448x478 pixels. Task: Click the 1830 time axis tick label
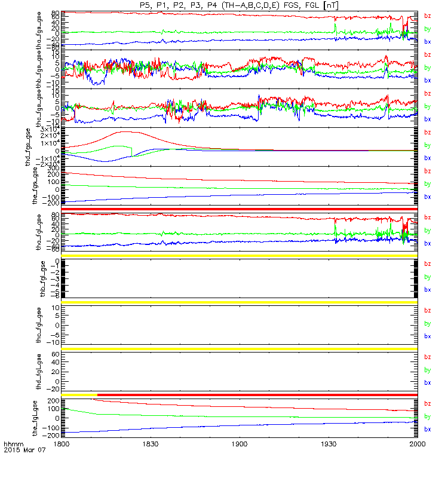(x=151, y=444)
